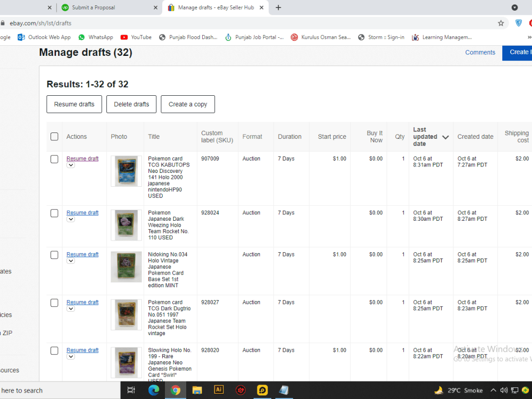Open the KABUTOPS card photo thumbnail
The height and width of the screenshot is (399, 532).
coord(126,171)
